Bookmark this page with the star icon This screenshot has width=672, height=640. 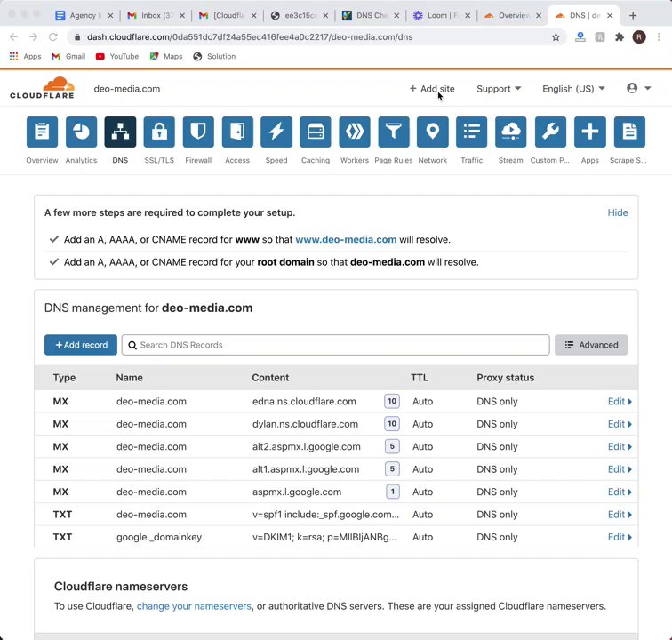556,37
